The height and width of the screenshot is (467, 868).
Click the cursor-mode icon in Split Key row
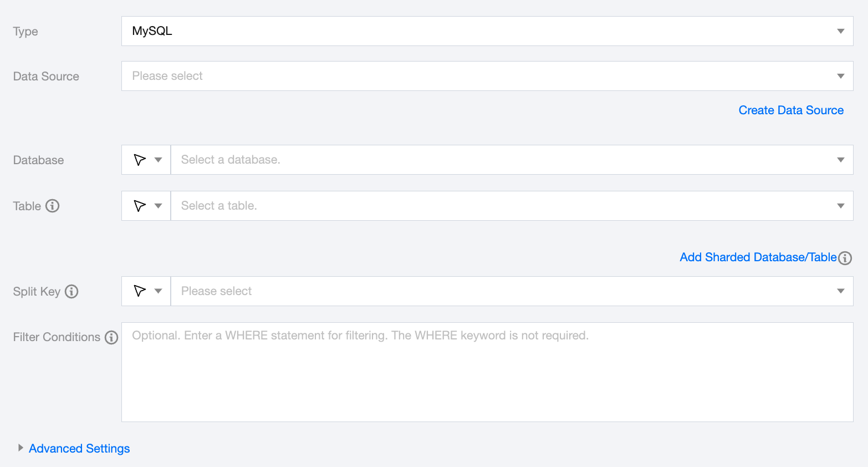140,291
